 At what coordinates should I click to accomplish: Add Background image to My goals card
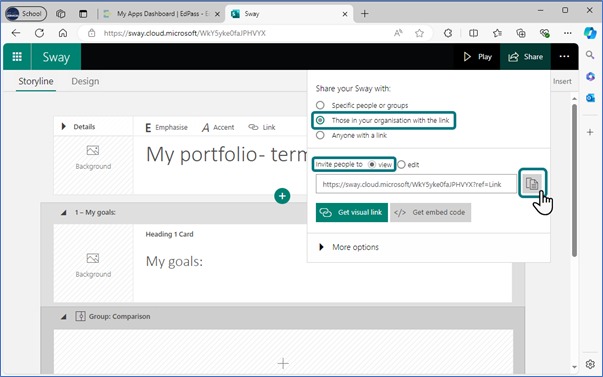(93, 265)
